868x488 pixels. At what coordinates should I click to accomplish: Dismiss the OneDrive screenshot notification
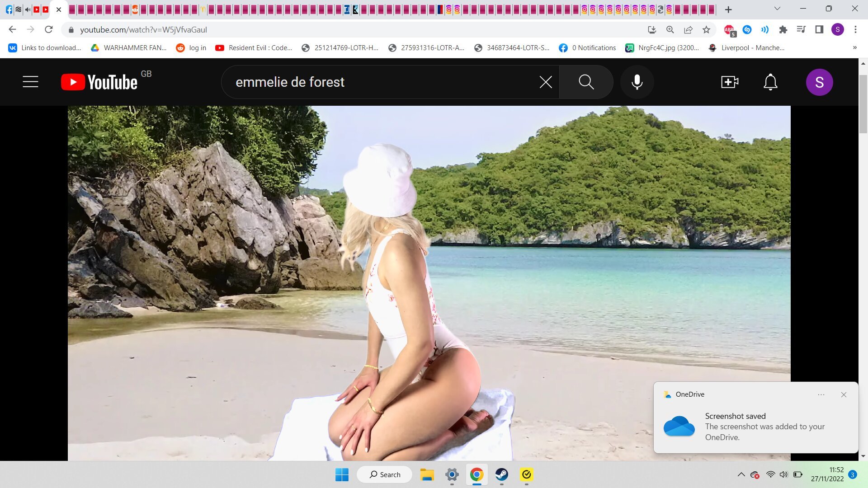[x=844, y=394]
